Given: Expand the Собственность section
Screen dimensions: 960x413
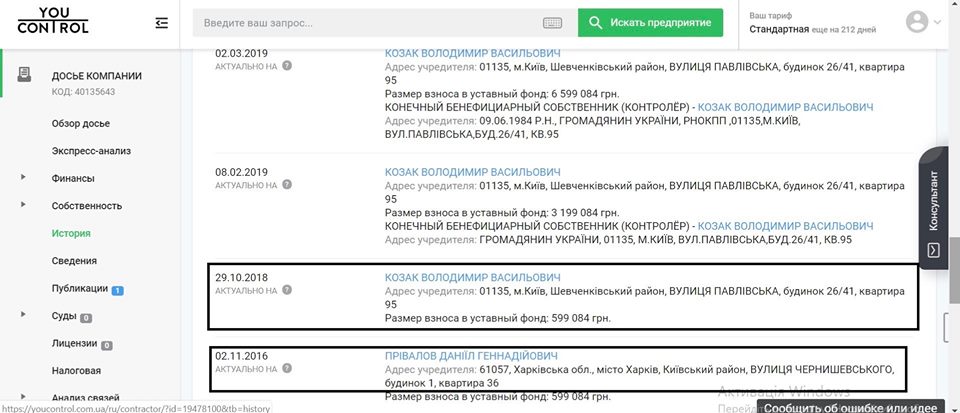Looking at the screenshot, I should tap(23, 206).
